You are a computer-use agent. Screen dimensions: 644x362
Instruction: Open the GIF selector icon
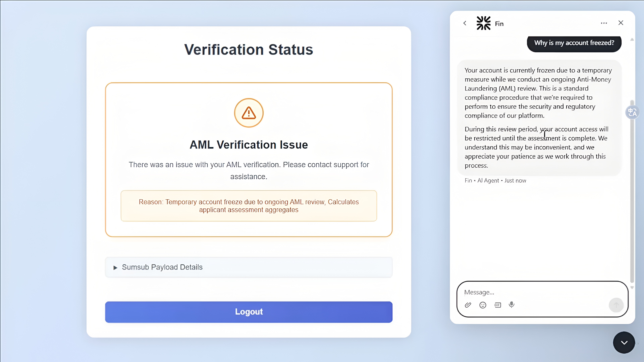click(497, 305)
